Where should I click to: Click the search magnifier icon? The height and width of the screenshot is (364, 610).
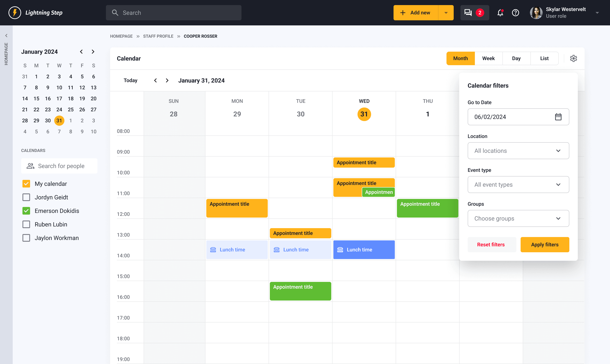coord(115,12)
